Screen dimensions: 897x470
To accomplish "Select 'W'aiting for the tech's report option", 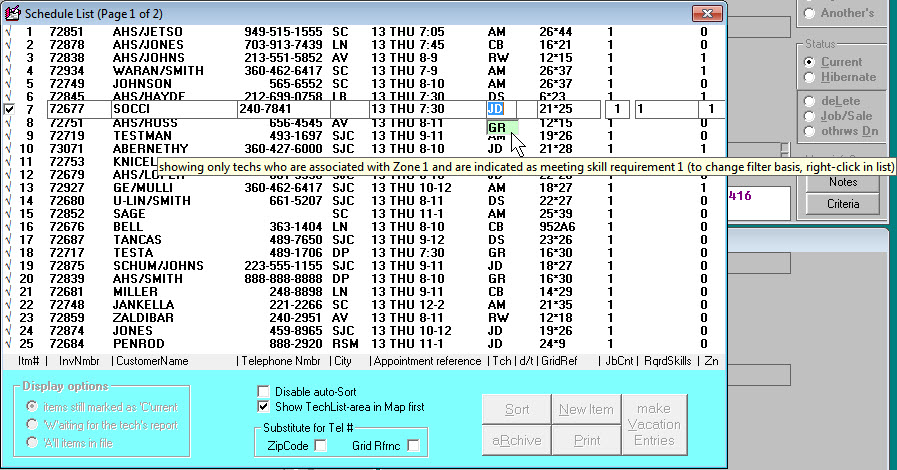I will click(x=35, y=423).
